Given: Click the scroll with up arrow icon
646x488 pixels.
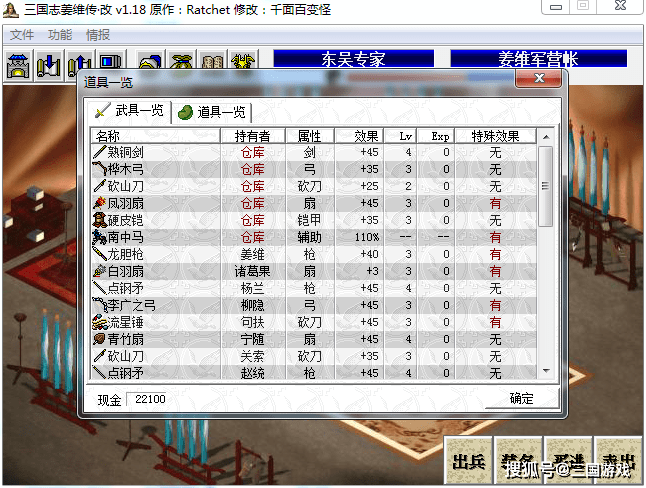Looking at the screenshot, I should 79,66.
